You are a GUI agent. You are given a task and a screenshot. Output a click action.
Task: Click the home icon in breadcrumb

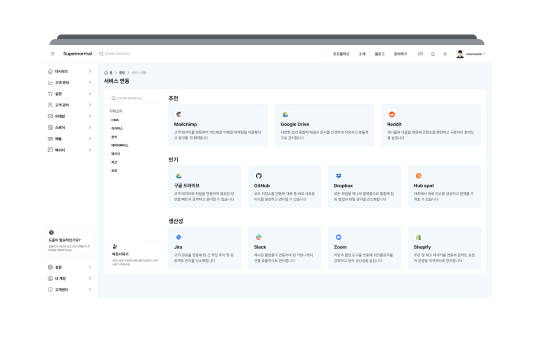click(x=106, y=73)
